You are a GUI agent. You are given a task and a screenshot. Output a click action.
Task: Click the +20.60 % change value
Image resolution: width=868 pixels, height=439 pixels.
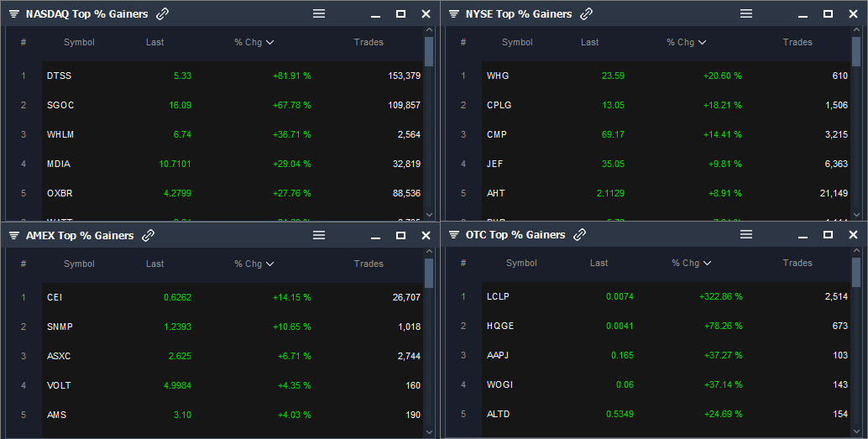[x=723, y=76]
